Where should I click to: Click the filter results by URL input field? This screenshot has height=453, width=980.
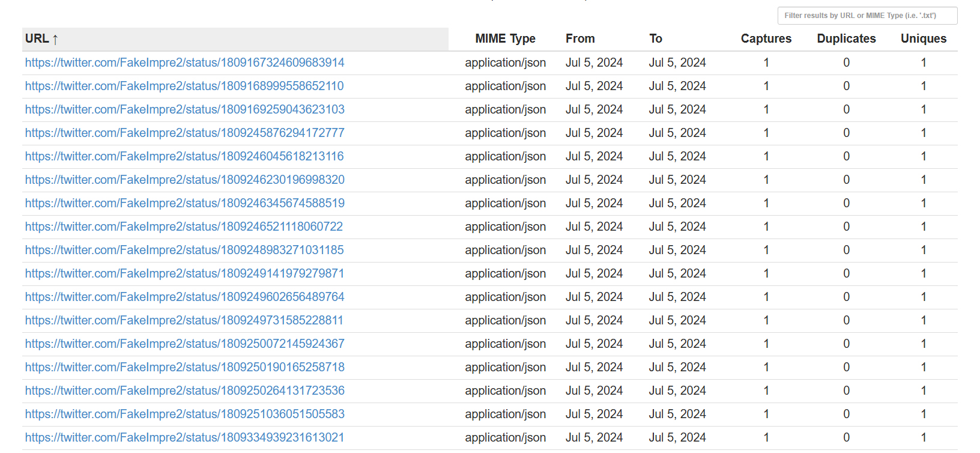[x=867, y=16]
